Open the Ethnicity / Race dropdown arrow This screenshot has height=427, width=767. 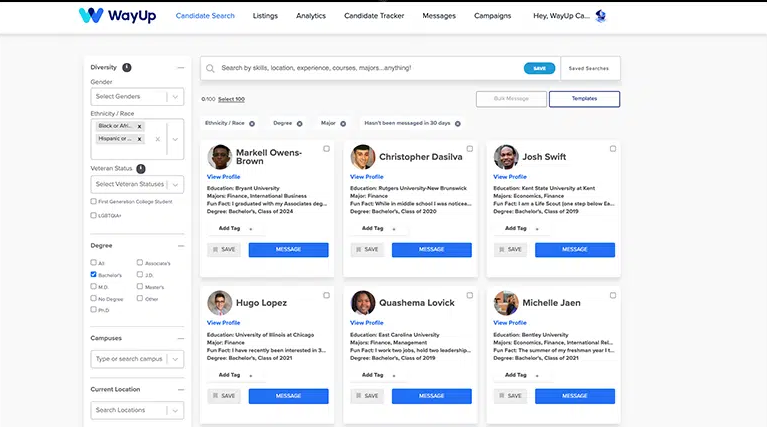point(175,139)
